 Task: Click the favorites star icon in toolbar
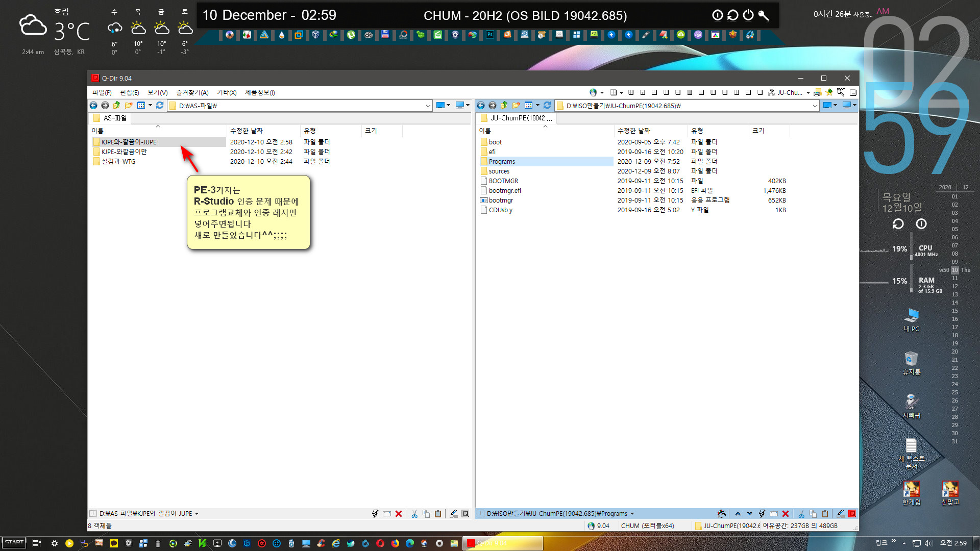829,93
